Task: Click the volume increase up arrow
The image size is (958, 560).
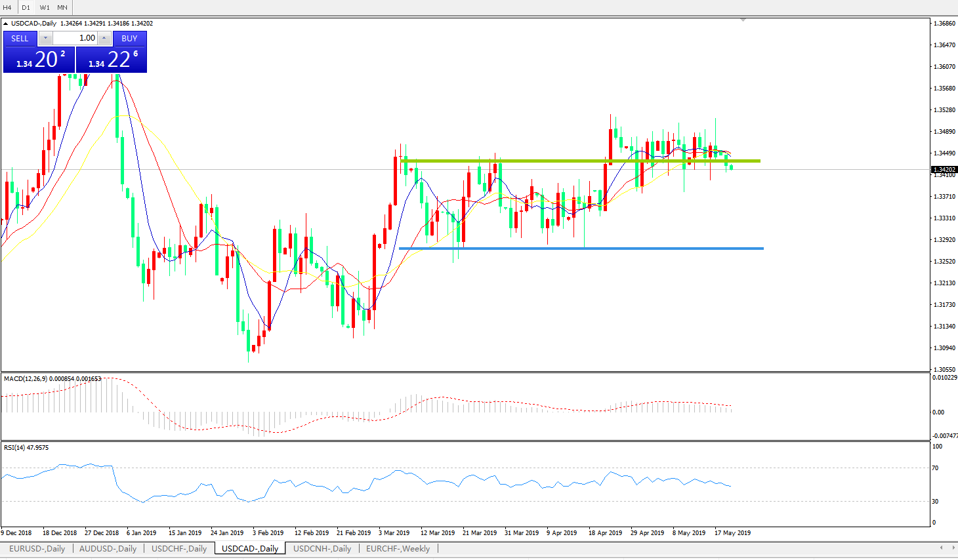Action: pyautogui.click(x=104, y=38)
